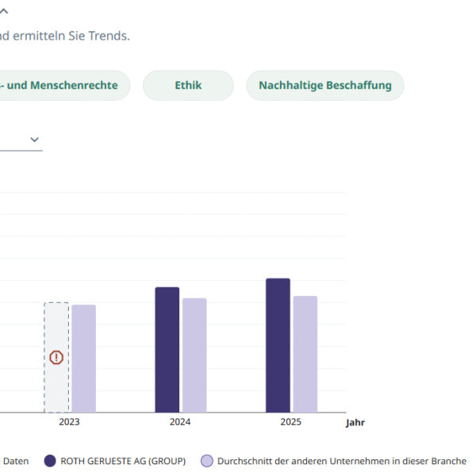Viewport: 476px width, 476px height.
Task: Click the Jahr axis title
Action: [355, 423]
